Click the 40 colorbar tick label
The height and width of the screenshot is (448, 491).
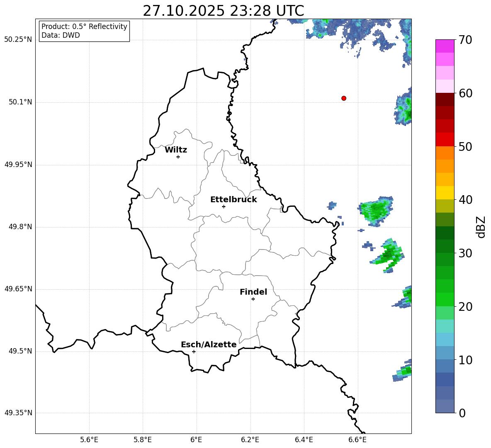click(x=465, y=200)
